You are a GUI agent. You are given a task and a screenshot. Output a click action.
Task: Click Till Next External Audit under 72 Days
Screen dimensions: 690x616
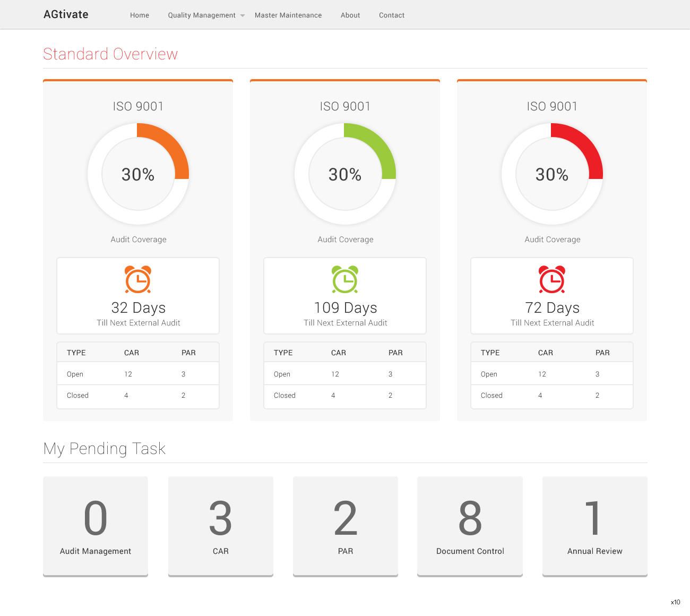pyautogui.click(x=553, y=323)
